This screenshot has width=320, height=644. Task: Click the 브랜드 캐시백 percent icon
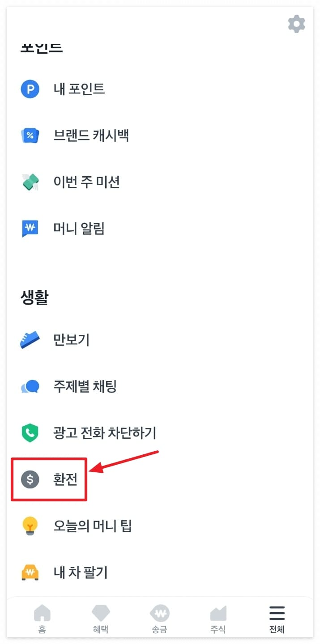[x=30, y=136]
